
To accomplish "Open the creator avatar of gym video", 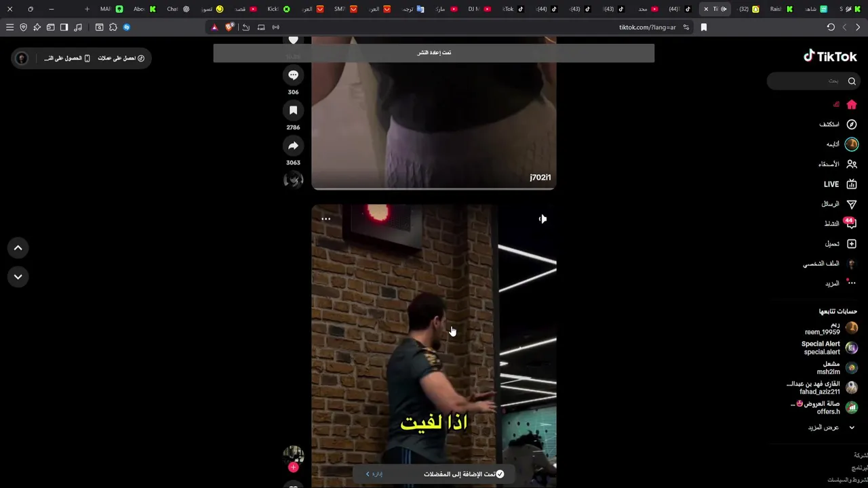I will tap(293, 455).
